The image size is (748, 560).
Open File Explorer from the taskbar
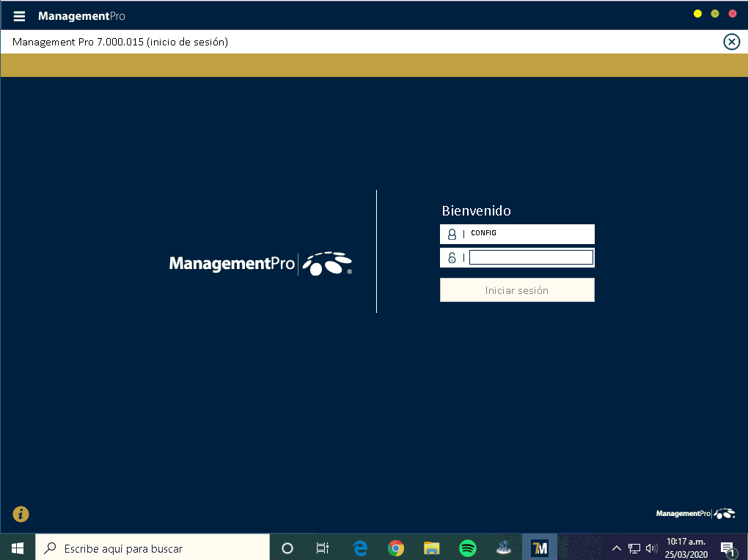click(432, 548)
